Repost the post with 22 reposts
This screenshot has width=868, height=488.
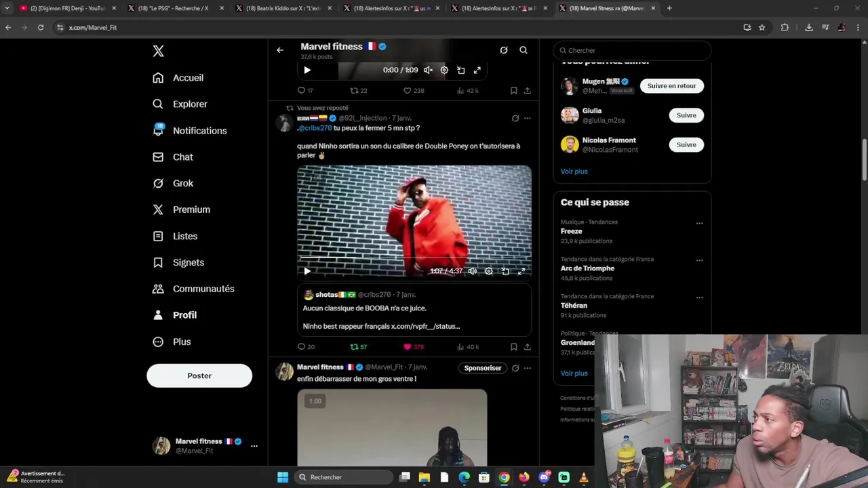tap(359, 91)
